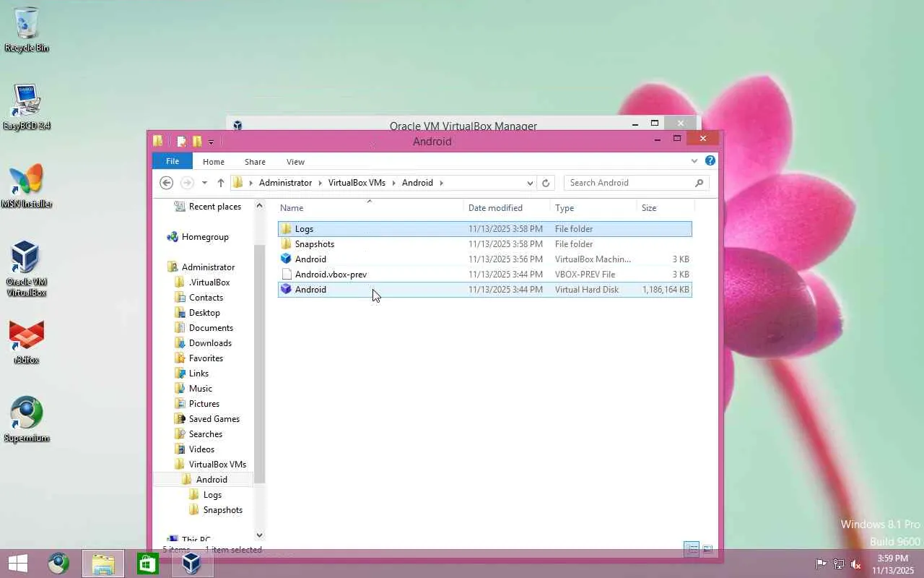
Task: Expand the breadcrumb arrow after Android
Action: [x=440, y=183]
